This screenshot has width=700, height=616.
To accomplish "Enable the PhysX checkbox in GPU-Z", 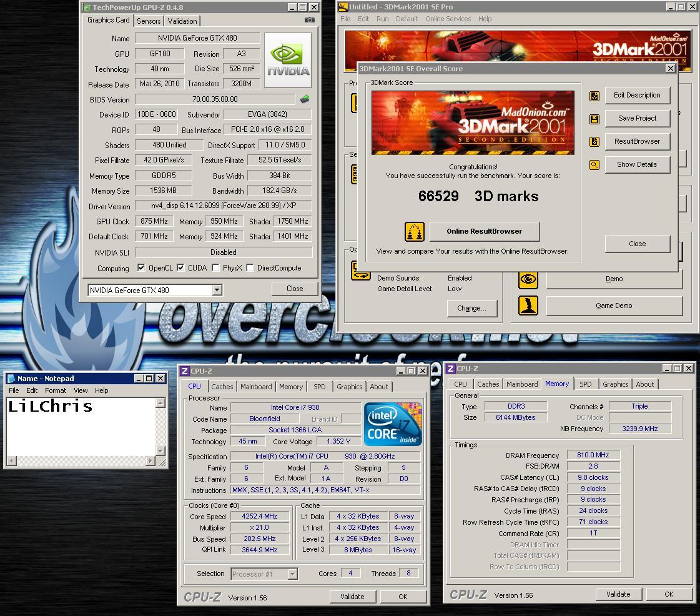I will 215,267.
